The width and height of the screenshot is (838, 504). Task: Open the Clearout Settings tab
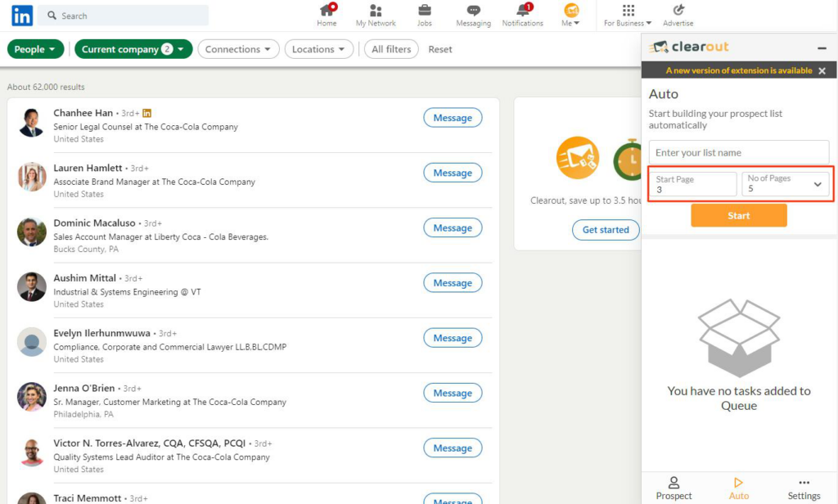click(804, 488)
